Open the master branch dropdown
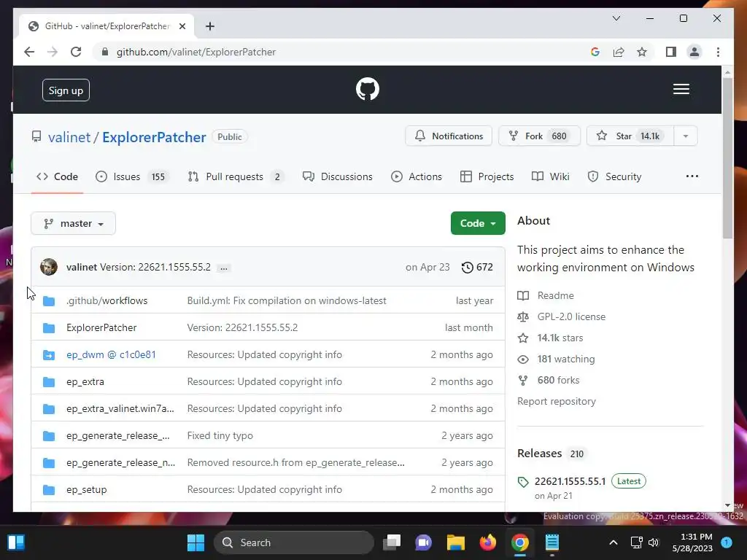Image resolution: width=747 pixels, height=560 pixels. tap(74, 223)
